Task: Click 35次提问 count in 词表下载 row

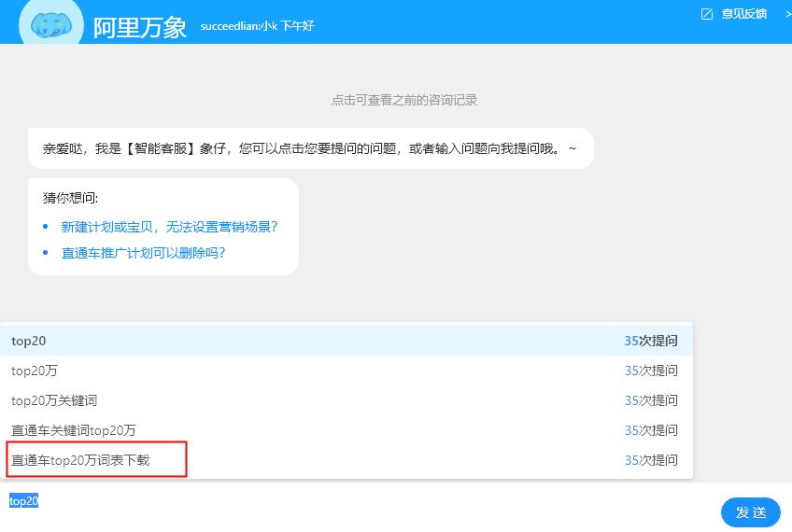Action: tap(651, 460)
